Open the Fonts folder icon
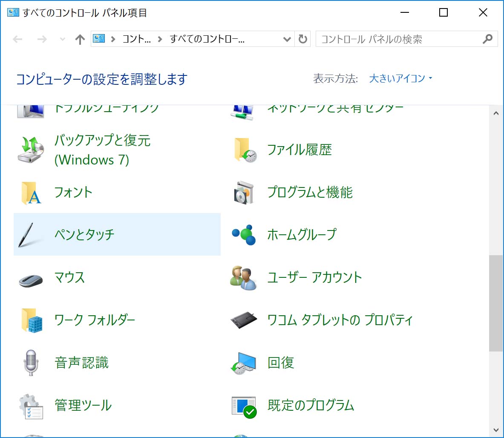Screen dimensions: 504x438 pyautogui.click(x=31, y=193)
